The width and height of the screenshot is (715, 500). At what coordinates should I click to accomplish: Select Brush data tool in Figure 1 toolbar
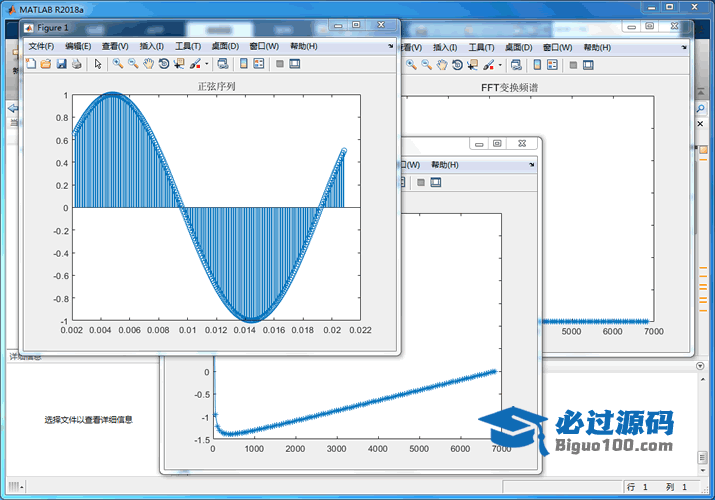(195, 64)
